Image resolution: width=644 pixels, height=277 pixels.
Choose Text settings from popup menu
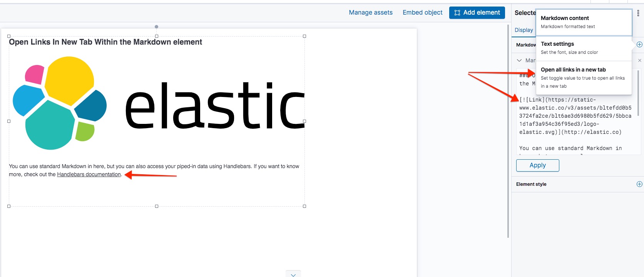click(584, 48)
